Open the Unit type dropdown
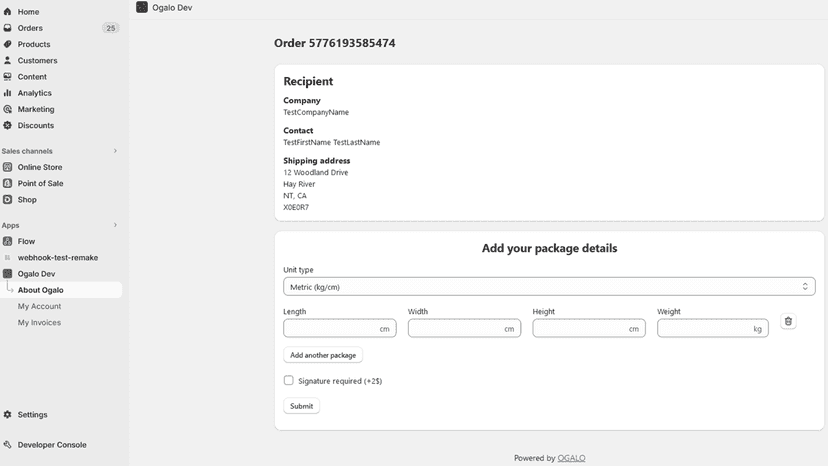The height and width of the screenshot is (466, 828). (549, 286)
